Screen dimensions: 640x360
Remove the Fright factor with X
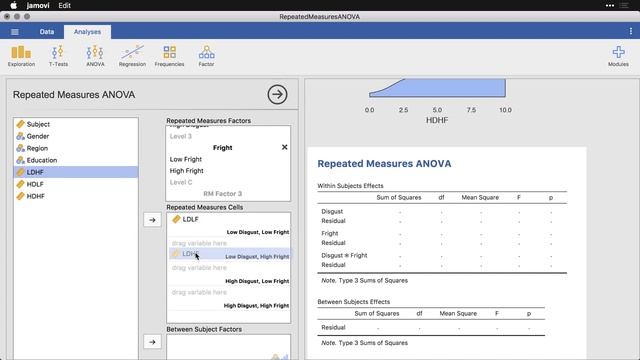pyautogui.click(x=284, y=147)
